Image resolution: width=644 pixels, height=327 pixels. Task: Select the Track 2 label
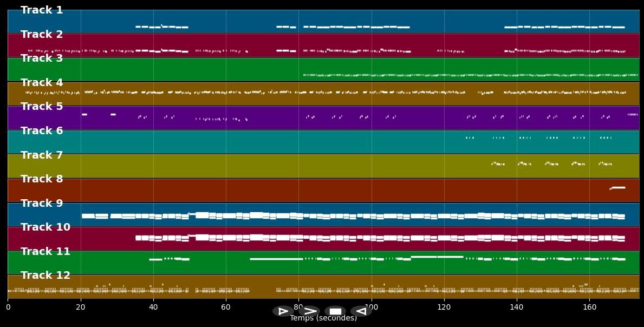(42, 35)
